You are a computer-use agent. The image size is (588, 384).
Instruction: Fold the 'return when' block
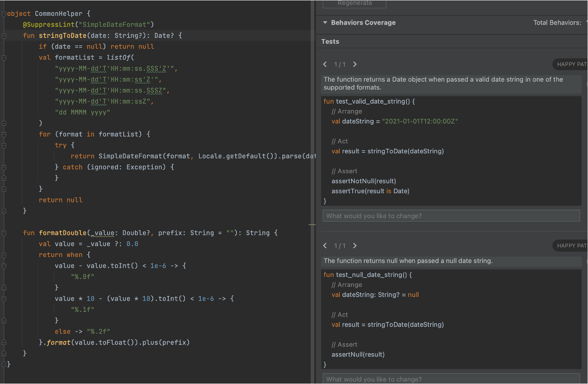[4, 255]
